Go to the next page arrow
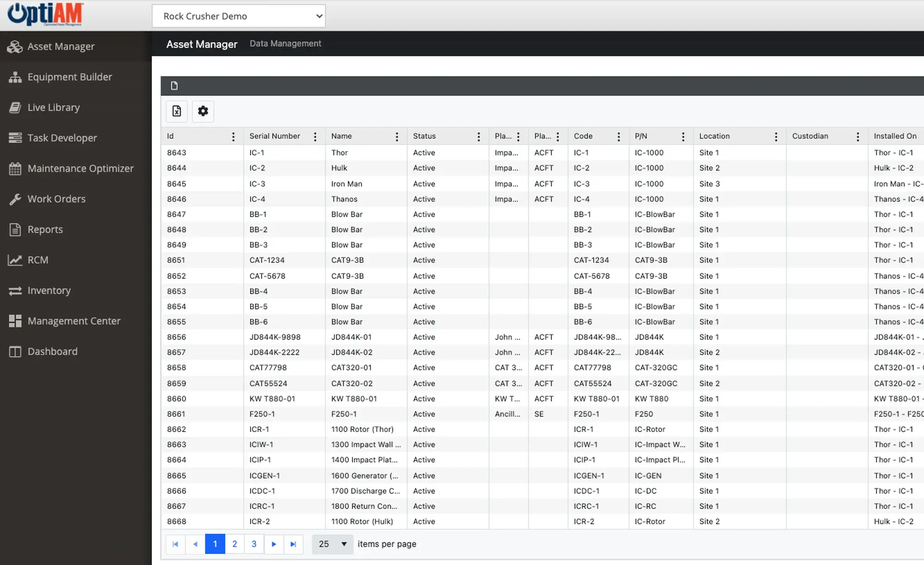924x565 pixels. pos(274,544)
